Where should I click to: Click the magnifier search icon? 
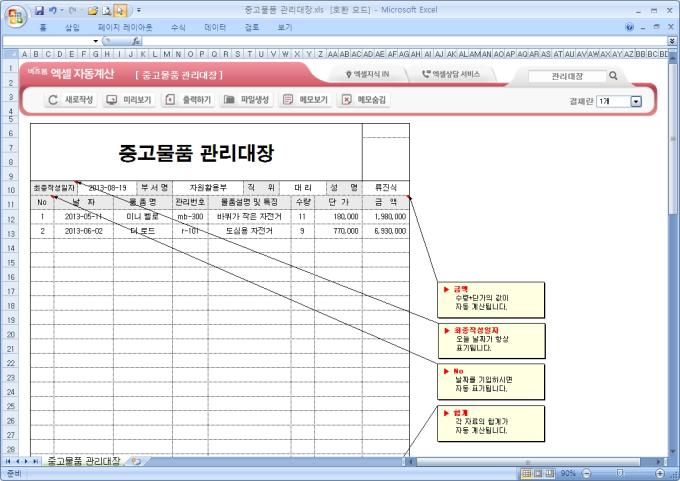tap(613, 75)
